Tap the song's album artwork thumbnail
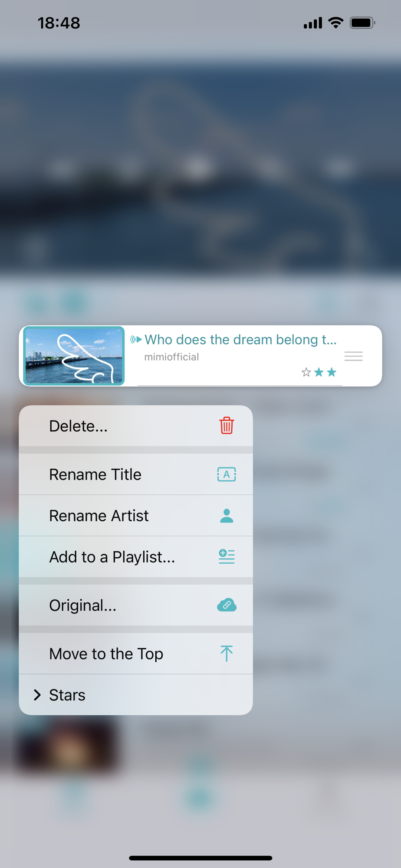Screen dimensions: 401x868 [x=74, y=356]
